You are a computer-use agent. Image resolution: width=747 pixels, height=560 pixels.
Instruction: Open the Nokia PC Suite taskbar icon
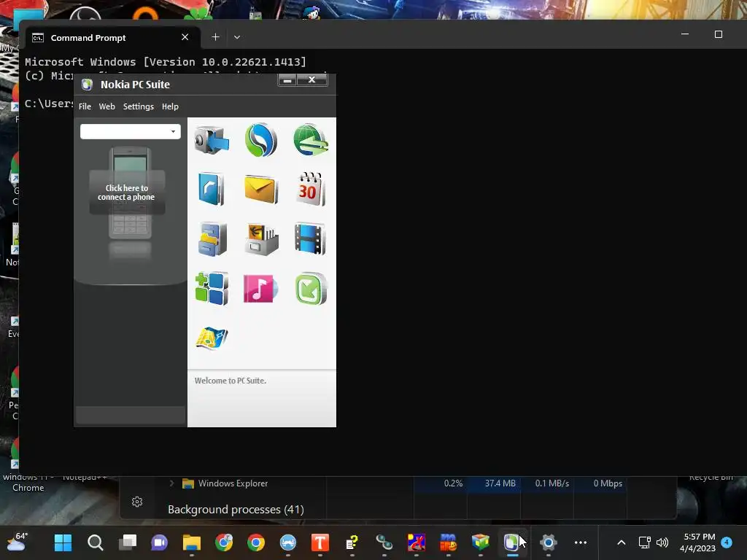[x=512, y=542]
